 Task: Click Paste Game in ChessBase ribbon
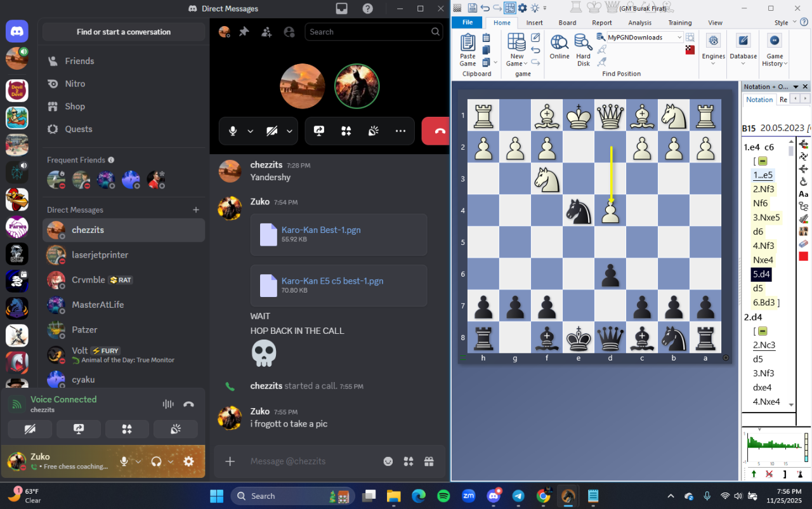click(468, 50)
